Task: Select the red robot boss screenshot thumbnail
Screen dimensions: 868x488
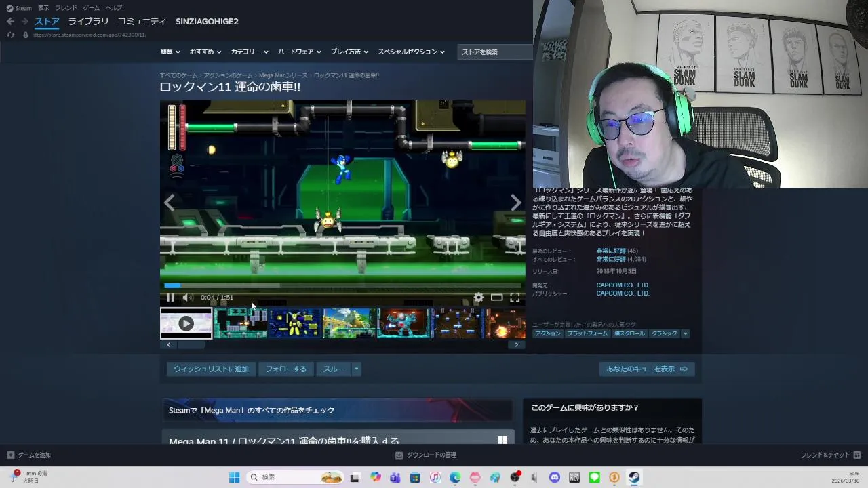Action: click(403, 323)
